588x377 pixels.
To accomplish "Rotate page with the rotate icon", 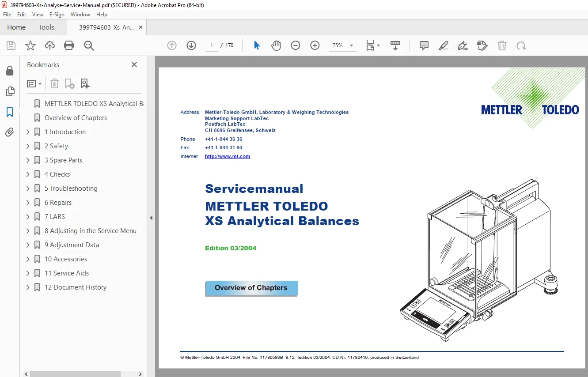I will 521,45.
